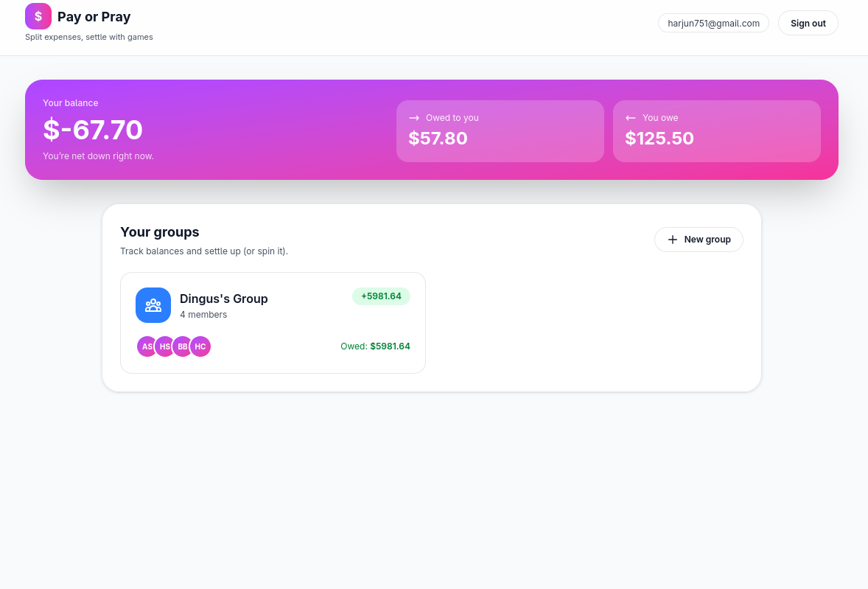Click the dollar sign app logo
Screen dimensions: 868x589
pos(38,16)
